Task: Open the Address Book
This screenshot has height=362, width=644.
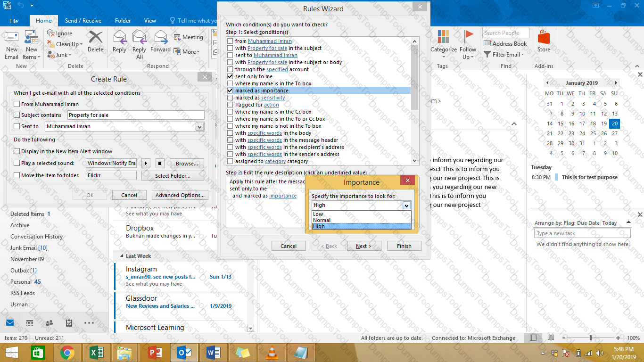Action: pos(505,44)
